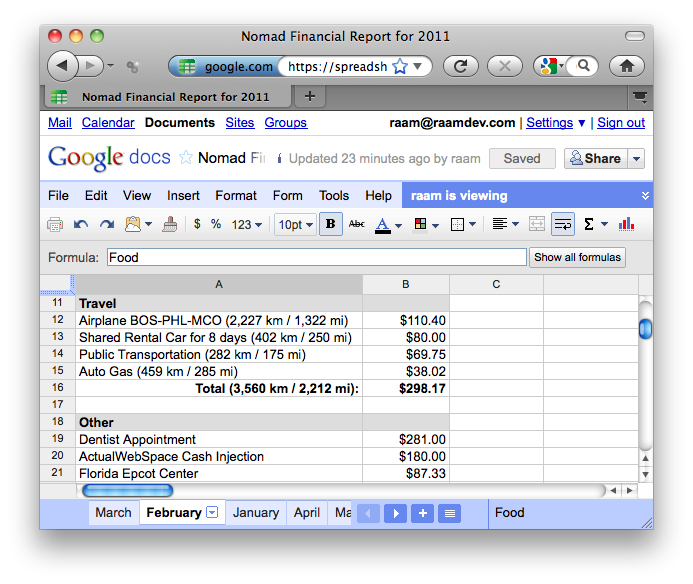This screenshot has height=584, width=693.
Task: Switch to the January sheet tab
Action: pos(256,513)
